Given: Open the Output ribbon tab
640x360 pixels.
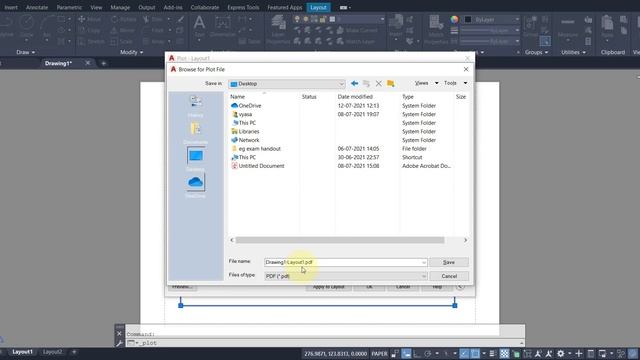Looking at the screenshot, I should coord(147,7).
